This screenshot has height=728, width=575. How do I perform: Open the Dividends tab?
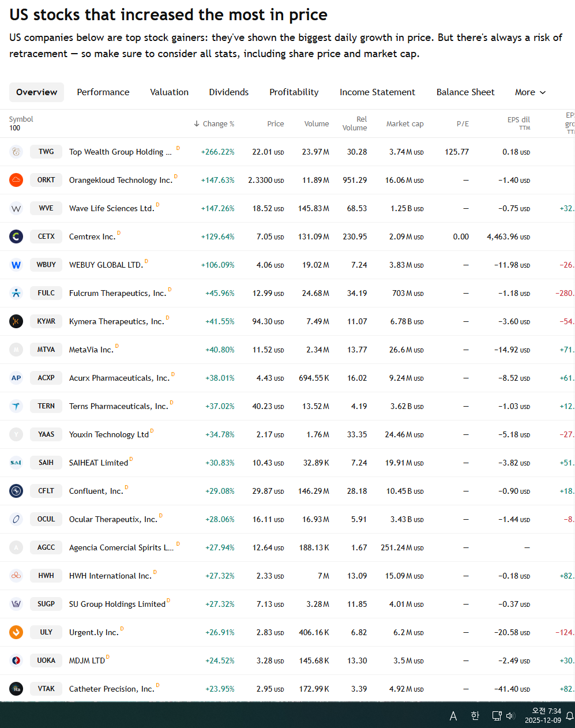coord(229,92)
